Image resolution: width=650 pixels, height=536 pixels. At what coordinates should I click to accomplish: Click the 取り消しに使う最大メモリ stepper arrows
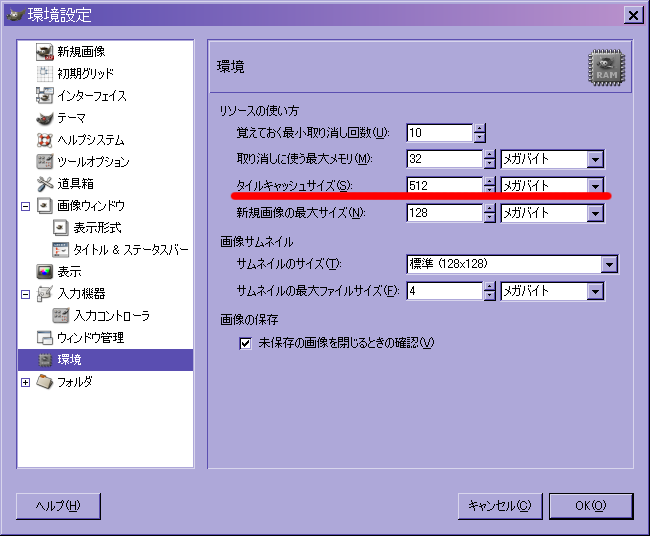490,159
